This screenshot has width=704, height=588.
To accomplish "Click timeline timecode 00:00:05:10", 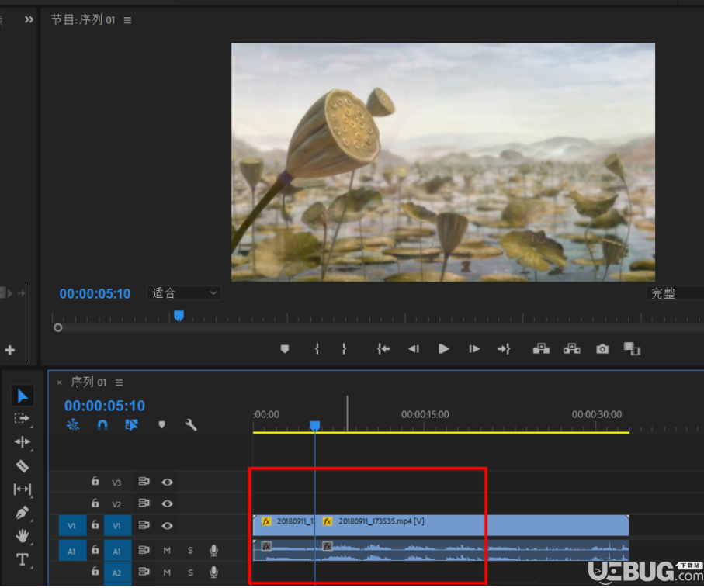I will [x=105, y=406].
